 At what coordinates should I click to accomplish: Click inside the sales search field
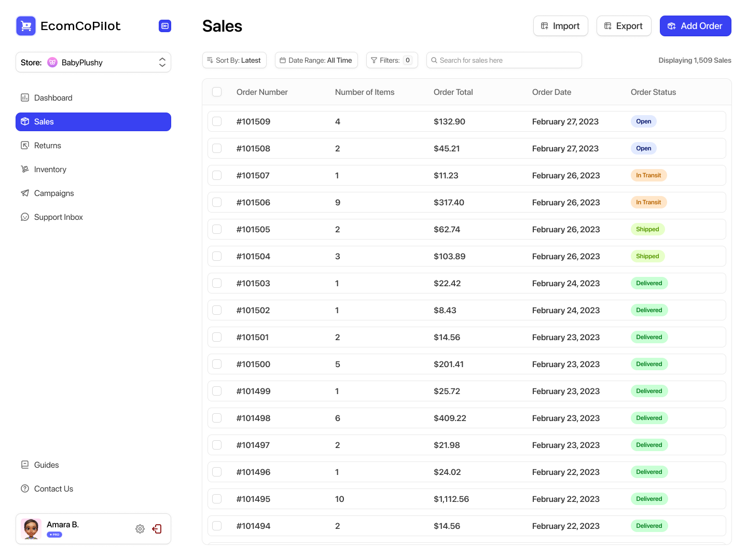point(503,60)
